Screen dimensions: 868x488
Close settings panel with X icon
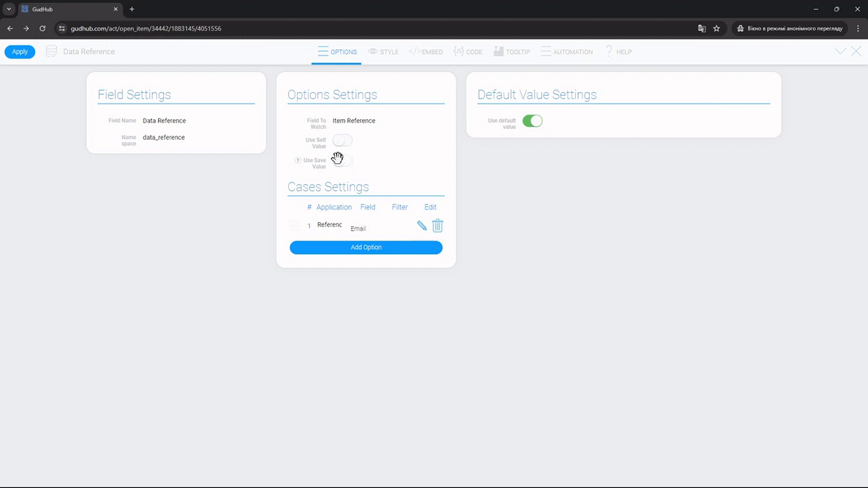pyautogui.click(x=856, y=52)
